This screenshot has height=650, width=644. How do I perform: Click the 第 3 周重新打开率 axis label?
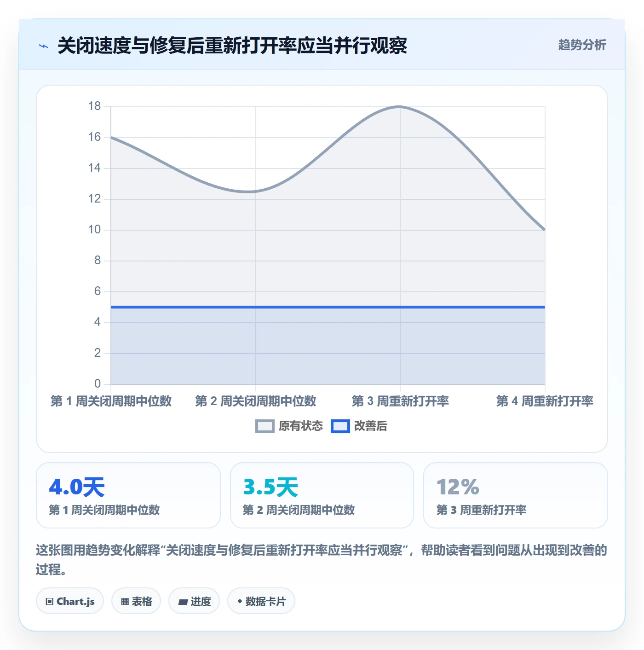click(400, 401)
